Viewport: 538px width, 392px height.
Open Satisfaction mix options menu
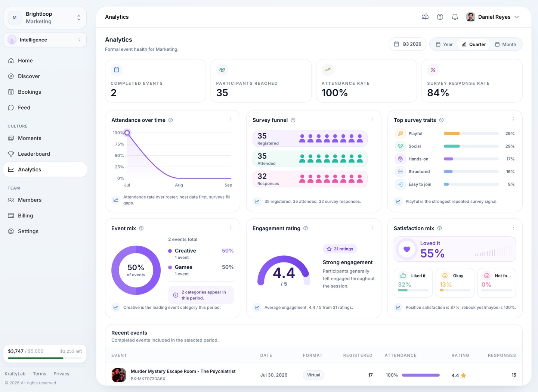coord(513,228)
